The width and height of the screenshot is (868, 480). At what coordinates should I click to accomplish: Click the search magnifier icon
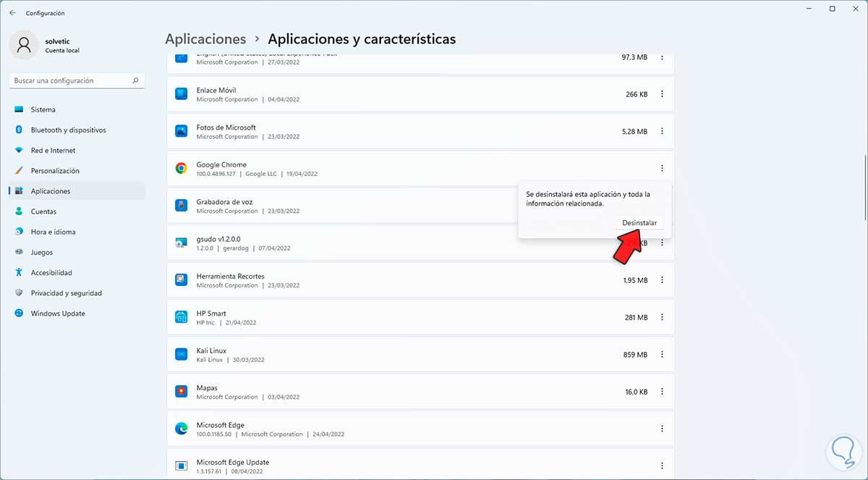[135, 81]
